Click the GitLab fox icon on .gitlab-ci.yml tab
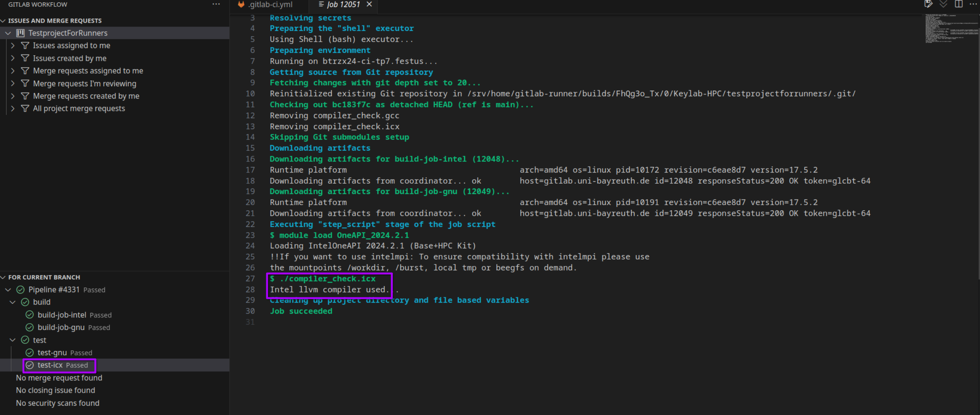 coord(241,4)
